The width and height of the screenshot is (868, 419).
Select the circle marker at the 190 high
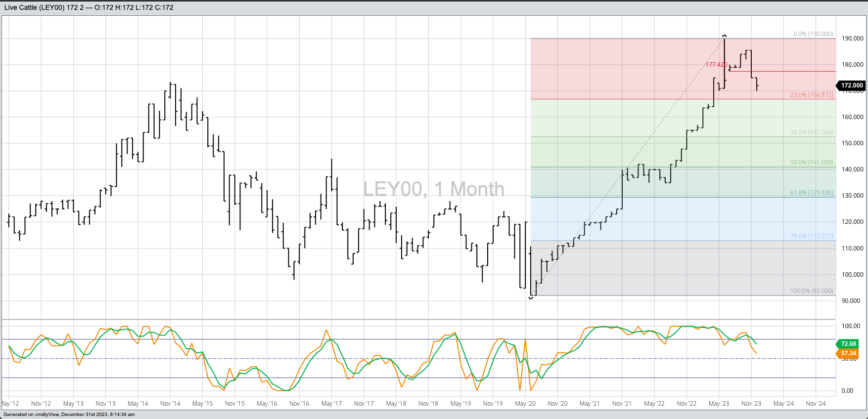coord(725,36)
